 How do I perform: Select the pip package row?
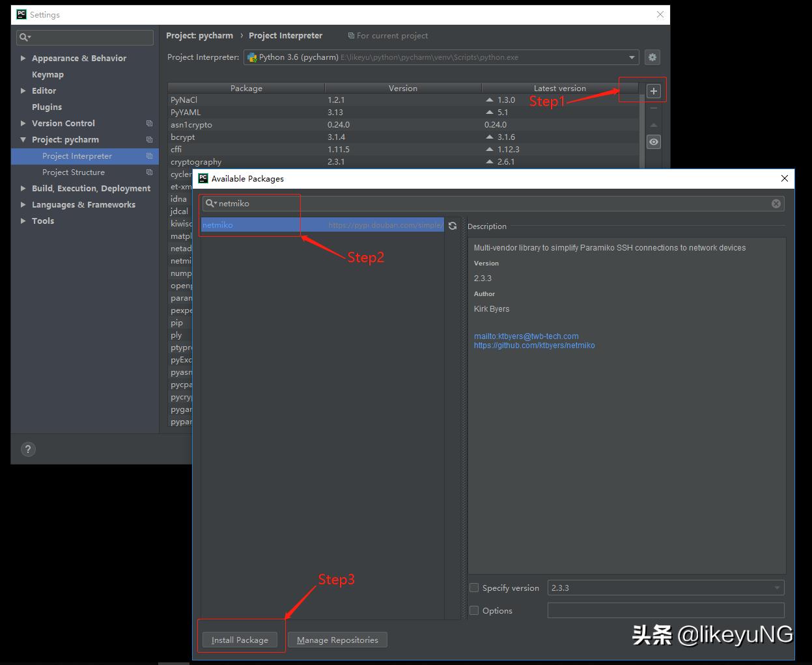coord(180,323)
